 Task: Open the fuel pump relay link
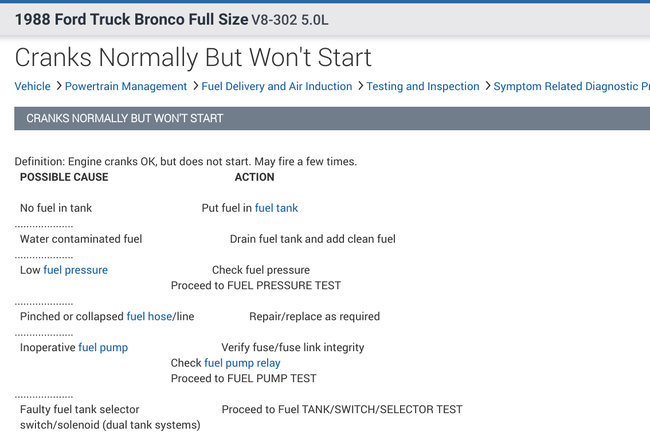(242, 363)
